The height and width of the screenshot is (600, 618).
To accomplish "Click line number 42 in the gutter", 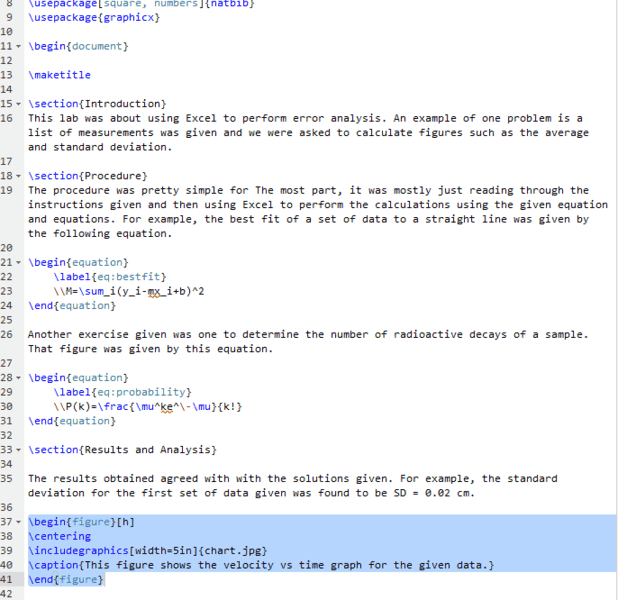I will coord(6,594).
